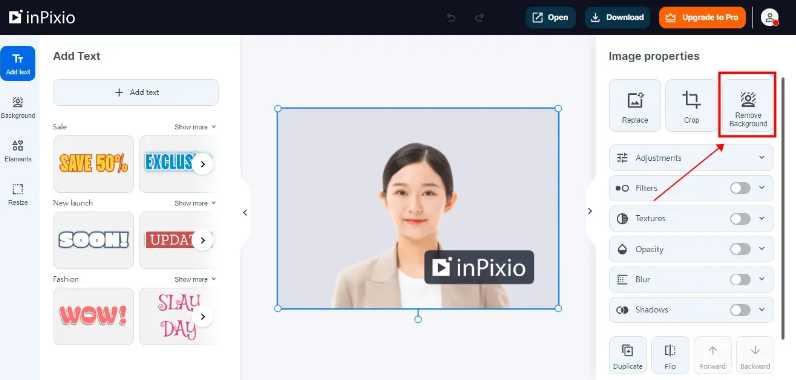Viewport: 796px width, 380px height.
Task: Click the Replace image button
Action: pos(635,106)
